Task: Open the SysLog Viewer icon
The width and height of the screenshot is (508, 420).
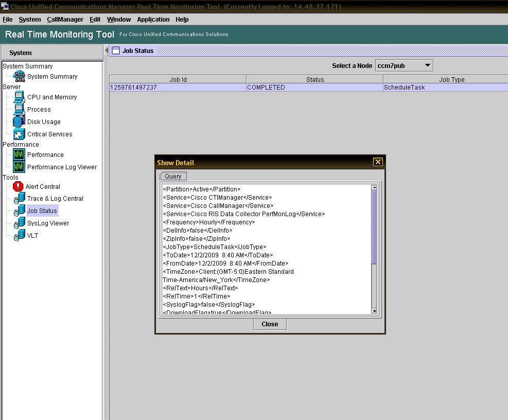Action: [20, 223]
